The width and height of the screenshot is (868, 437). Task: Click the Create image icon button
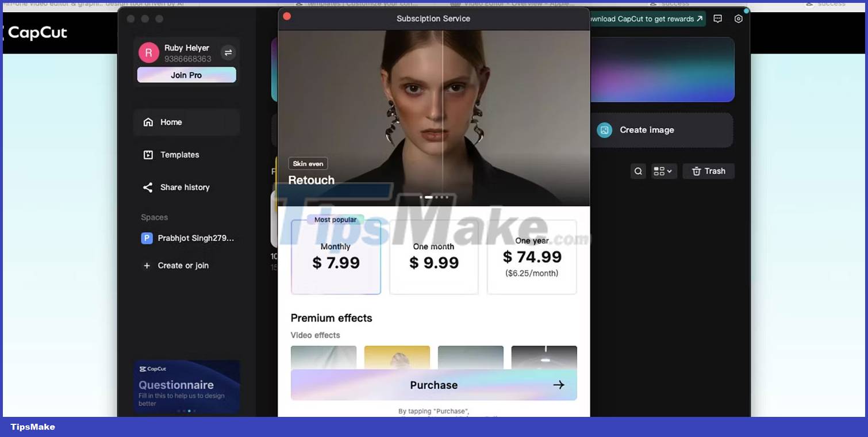coord(604,130)
